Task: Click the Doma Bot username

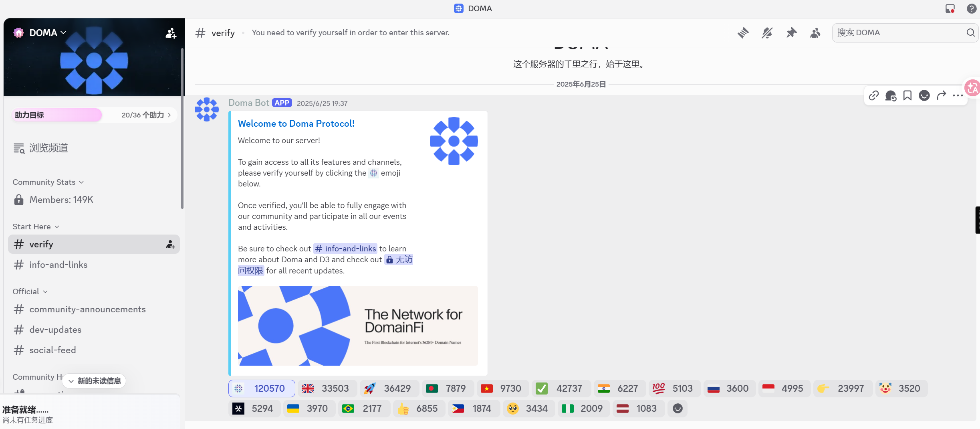Action: [x=248, y=103]
